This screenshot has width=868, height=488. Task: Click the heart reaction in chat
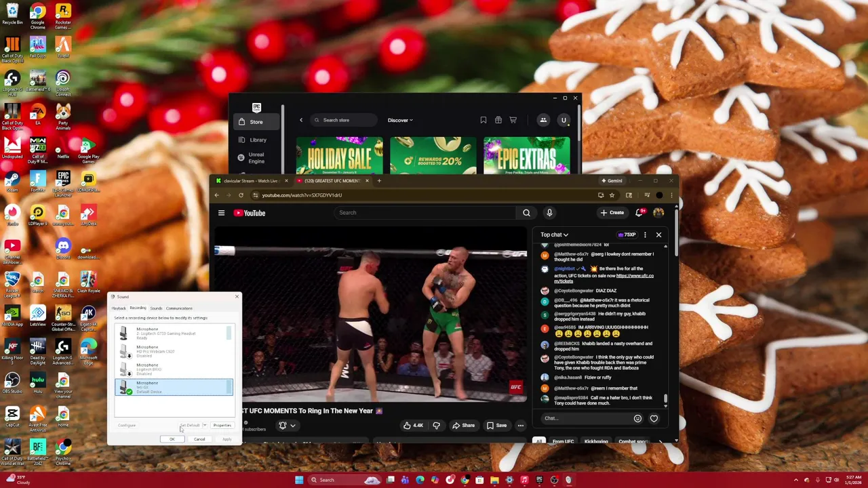654,418
